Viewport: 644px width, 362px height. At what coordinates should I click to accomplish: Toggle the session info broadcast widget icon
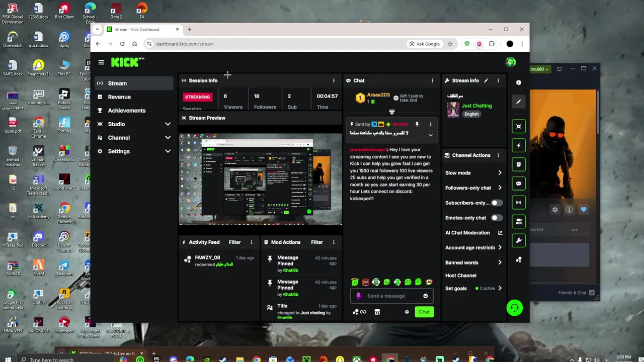[x=519, y=203]
